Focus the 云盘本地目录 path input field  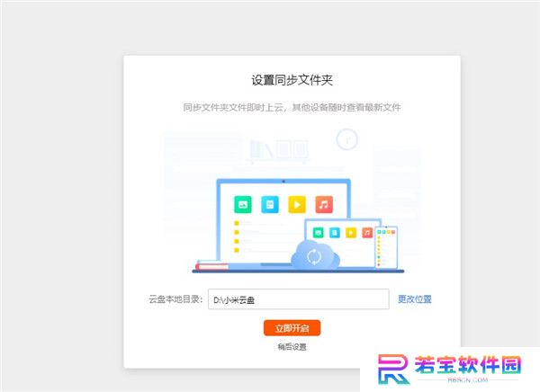[x=299, y=299]
